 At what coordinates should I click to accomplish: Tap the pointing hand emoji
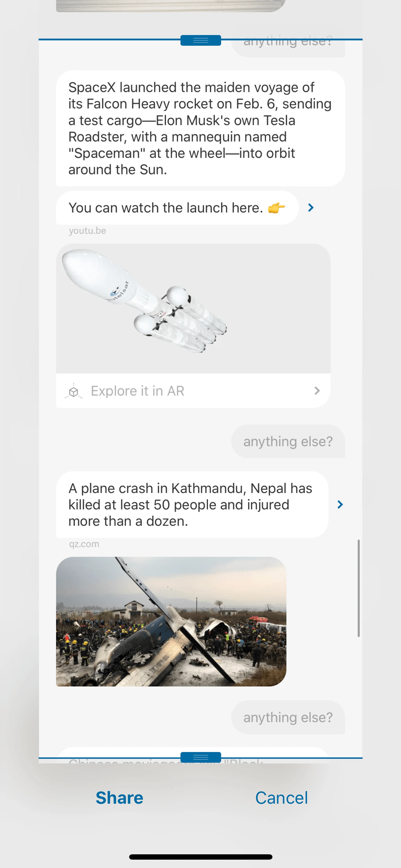pyautogui.click(x=276, y=208)
